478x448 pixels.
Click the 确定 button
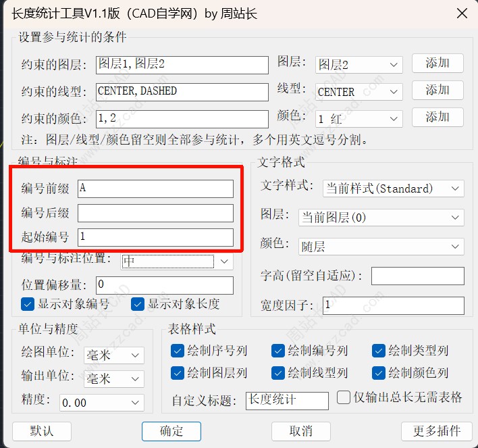pos(171,431)
